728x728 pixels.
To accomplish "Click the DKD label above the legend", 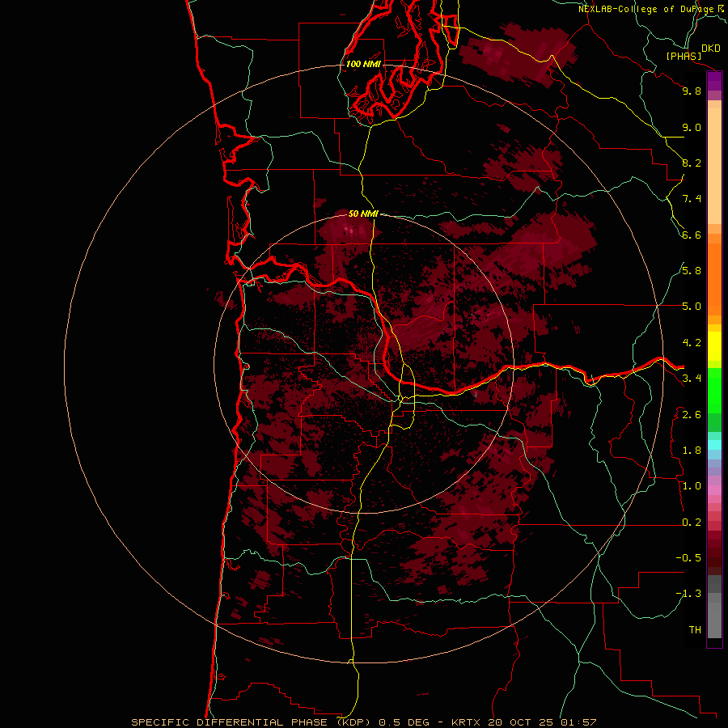I will [x=711, y=49].
